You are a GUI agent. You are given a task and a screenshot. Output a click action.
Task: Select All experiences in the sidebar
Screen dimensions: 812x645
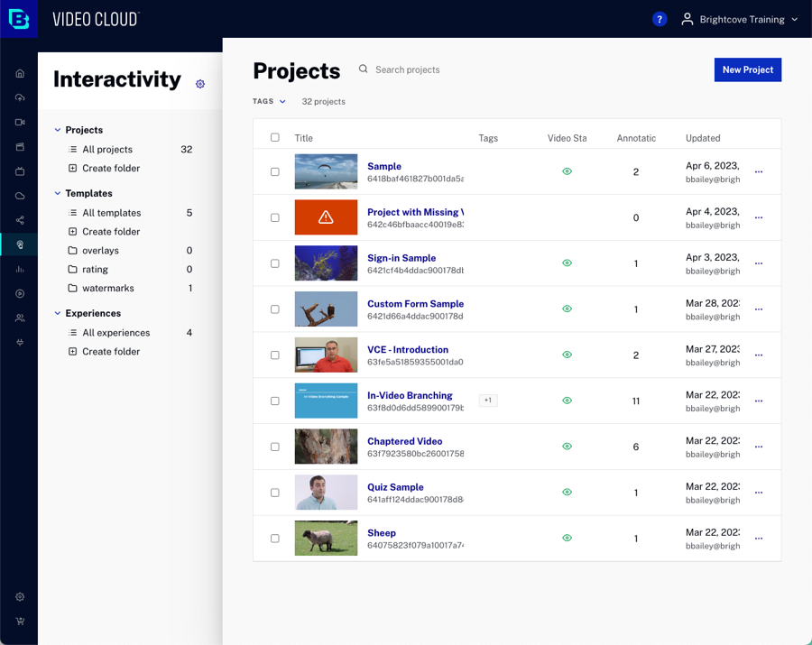115,333
